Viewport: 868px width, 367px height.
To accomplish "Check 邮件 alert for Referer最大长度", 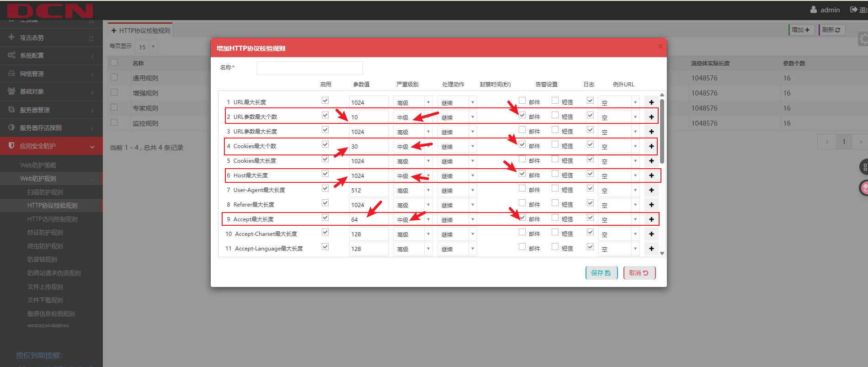I will [522, 202].
